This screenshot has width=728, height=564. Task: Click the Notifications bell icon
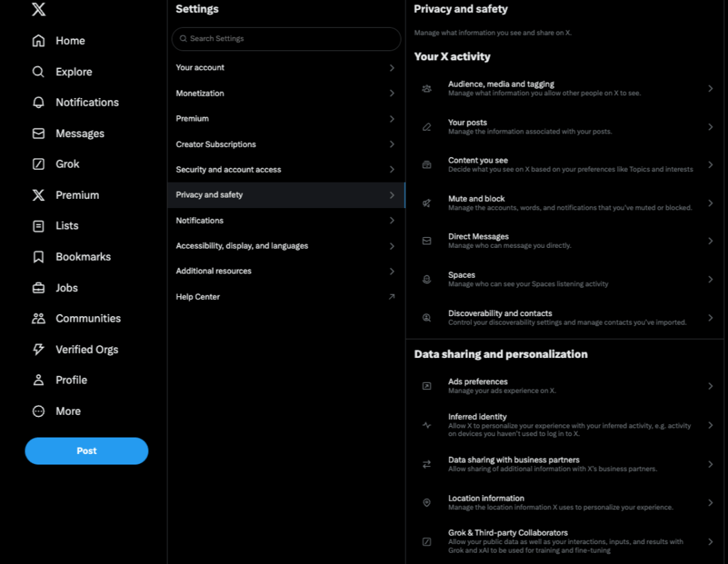point(38,102)
